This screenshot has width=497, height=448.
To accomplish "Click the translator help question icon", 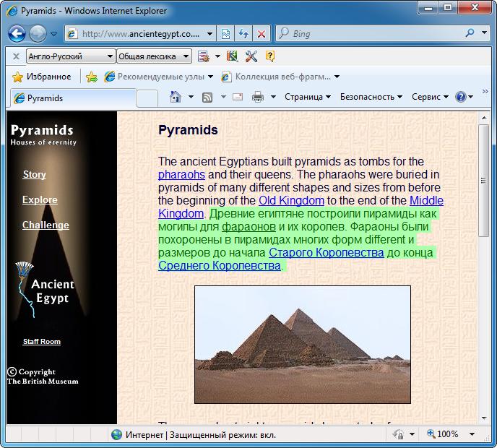I will point(269,56).
